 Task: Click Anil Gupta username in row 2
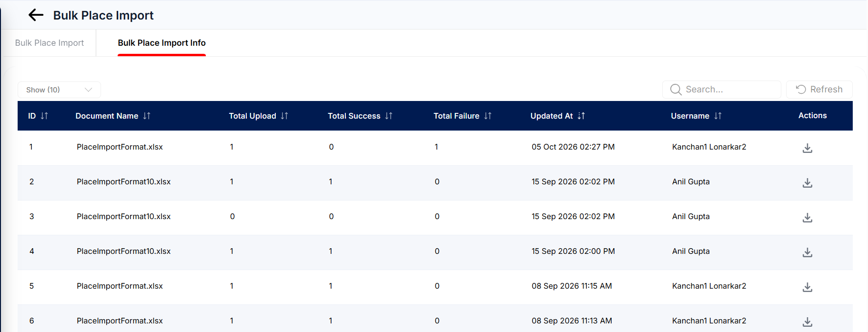(691, 181)
